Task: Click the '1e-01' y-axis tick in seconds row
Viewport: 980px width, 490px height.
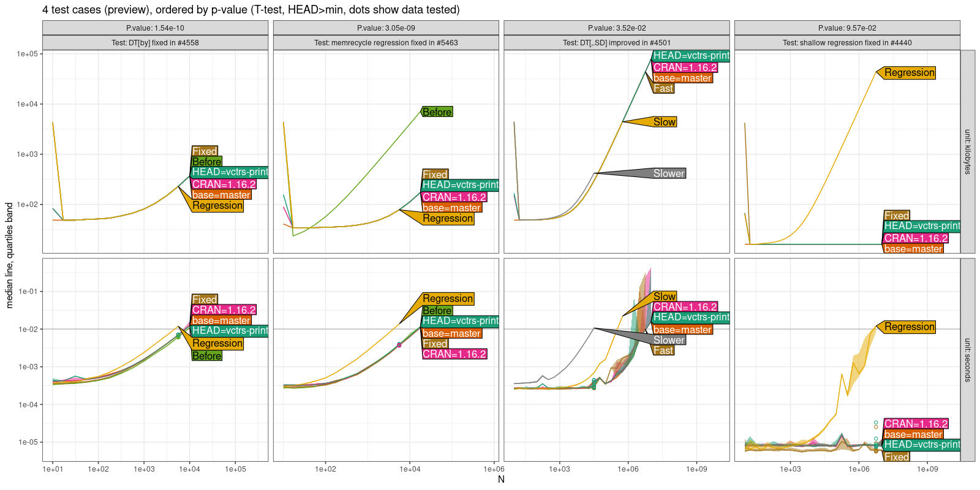Action: click(28, 292)
